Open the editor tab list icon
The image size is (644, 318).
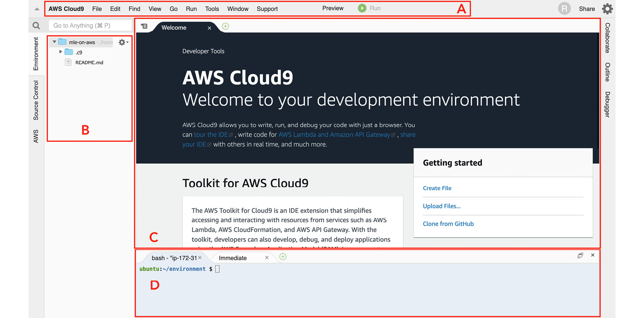pos(144,26)
